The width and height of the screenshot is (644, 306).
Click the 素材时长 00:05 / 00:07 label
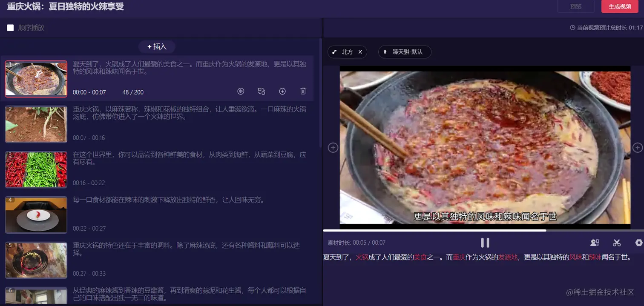coord(356,243)
